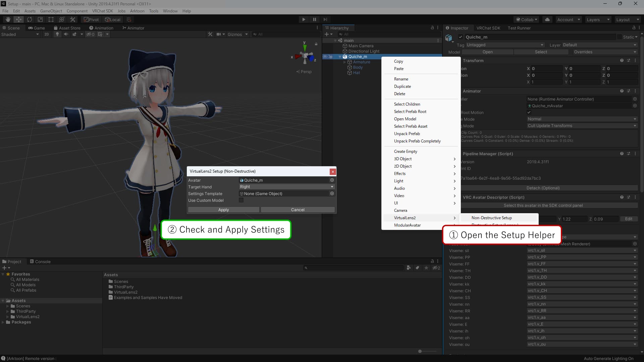Open Animator component preset icon

coord(629,91)
